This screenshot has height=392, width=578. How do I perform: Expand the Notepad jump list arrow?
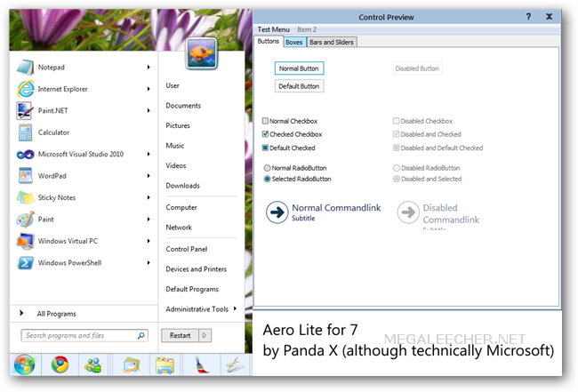(x=149, y=68)
